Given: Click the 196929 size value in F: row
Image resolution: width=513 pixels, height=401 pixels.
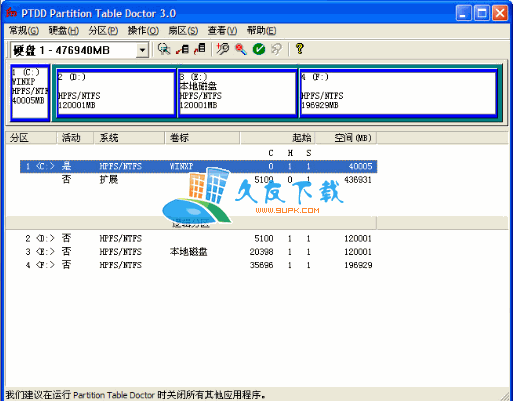Looking at the screenshot, I should (358, 265).
